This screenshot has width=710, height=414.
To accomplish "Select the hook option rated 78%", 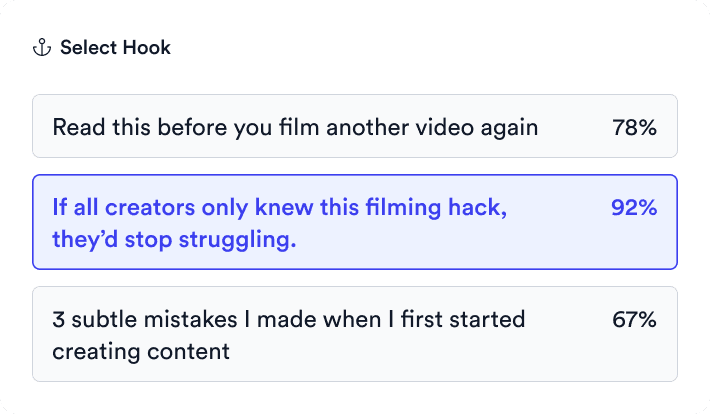I will click(x=355, y=126).
